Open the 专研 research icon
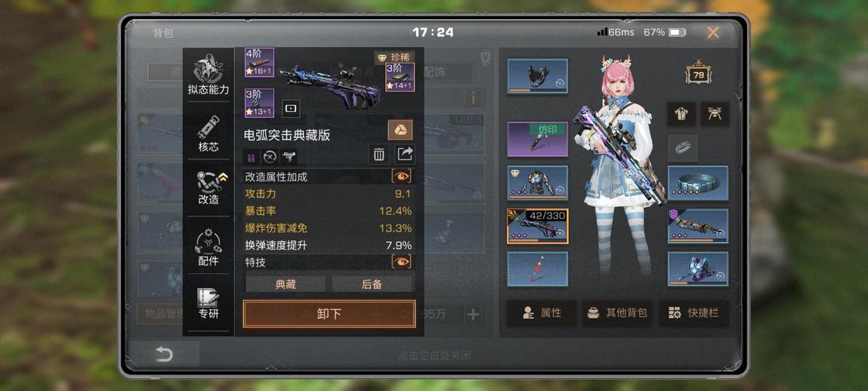 coord(209,303)
